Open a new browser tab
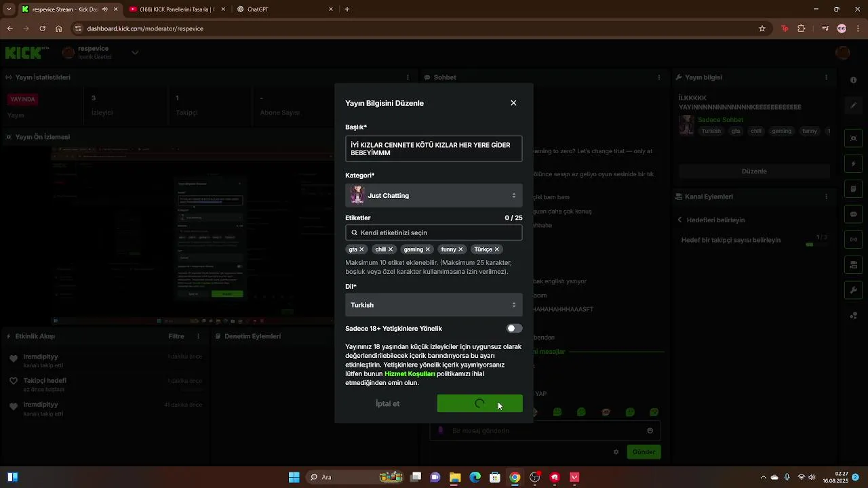Viewport: 868px width, 488px height. pos(347,9)
